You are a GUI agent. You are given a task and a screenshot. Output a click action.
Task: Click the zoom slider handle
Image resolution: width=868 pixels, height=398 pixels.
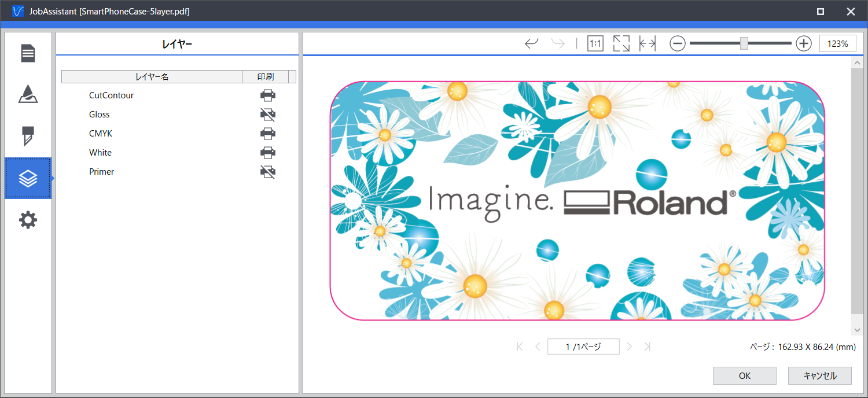pyautogui.click(x=744, y=43)
